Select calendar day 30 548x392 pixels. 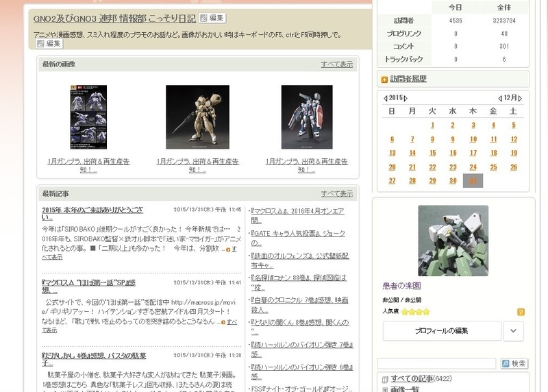(x=453, y=181)
